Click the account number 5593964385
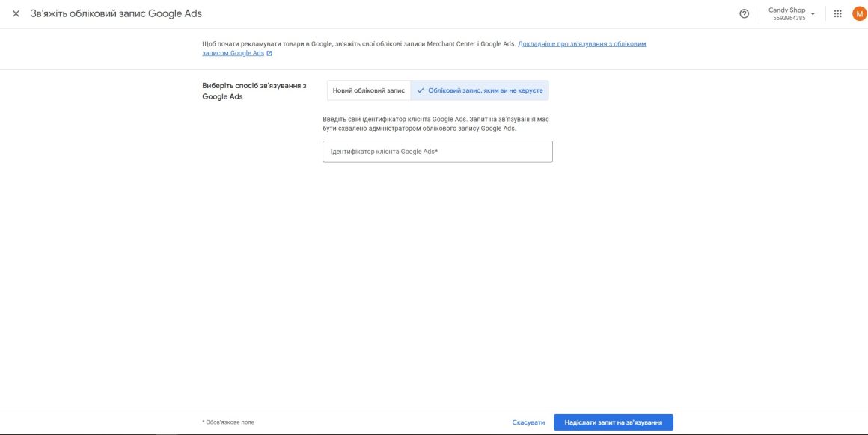 click(x=789, y=18)
